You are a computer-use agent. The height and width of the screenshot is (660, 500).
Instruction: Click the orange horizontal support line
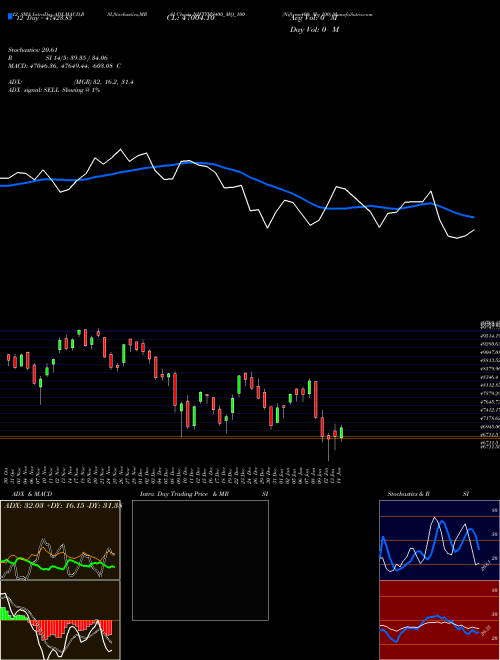[x=250, y=438]
